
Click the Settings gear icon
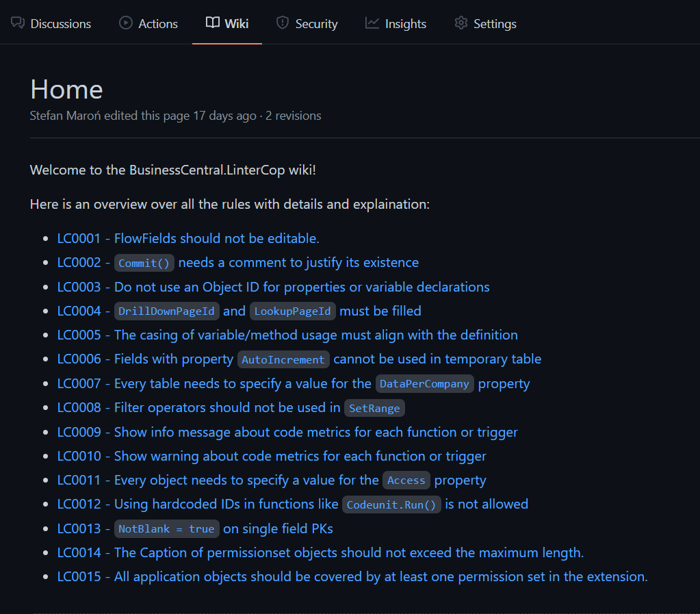461,23
